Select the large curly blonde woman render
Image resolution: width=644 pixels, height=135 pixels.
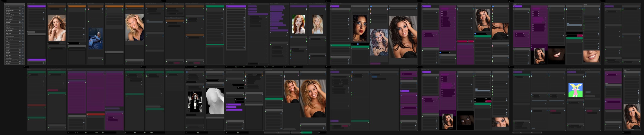pos(313,98)
